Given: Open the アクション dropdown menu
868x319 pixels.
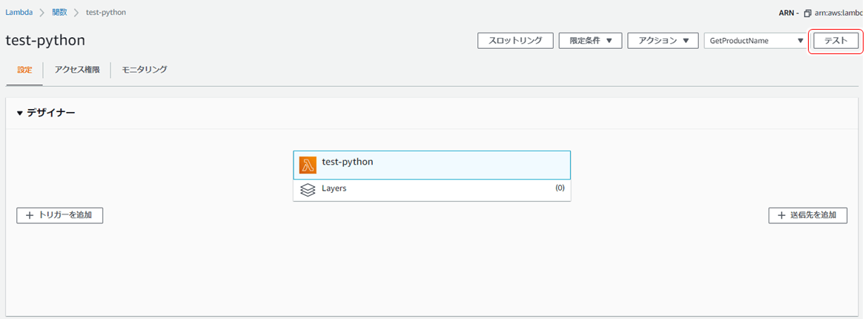Looking at the screenshot, I should coord(663,41).
